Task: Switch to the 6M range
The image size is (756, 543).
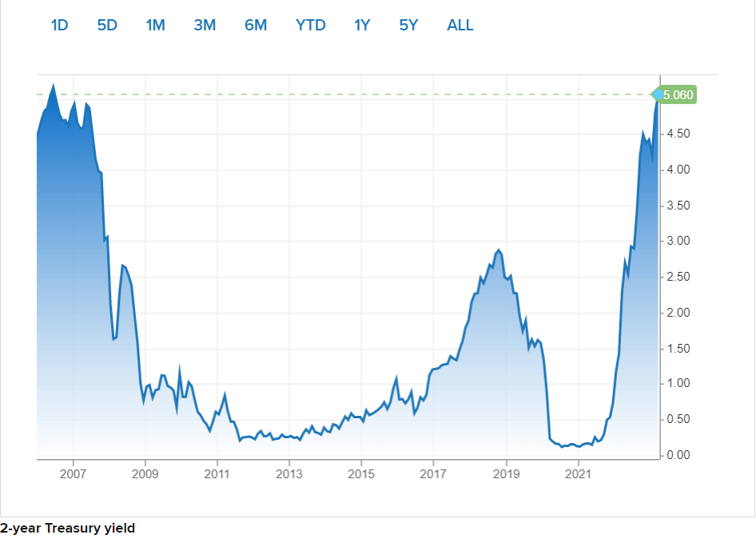Action: pos(256,25)
